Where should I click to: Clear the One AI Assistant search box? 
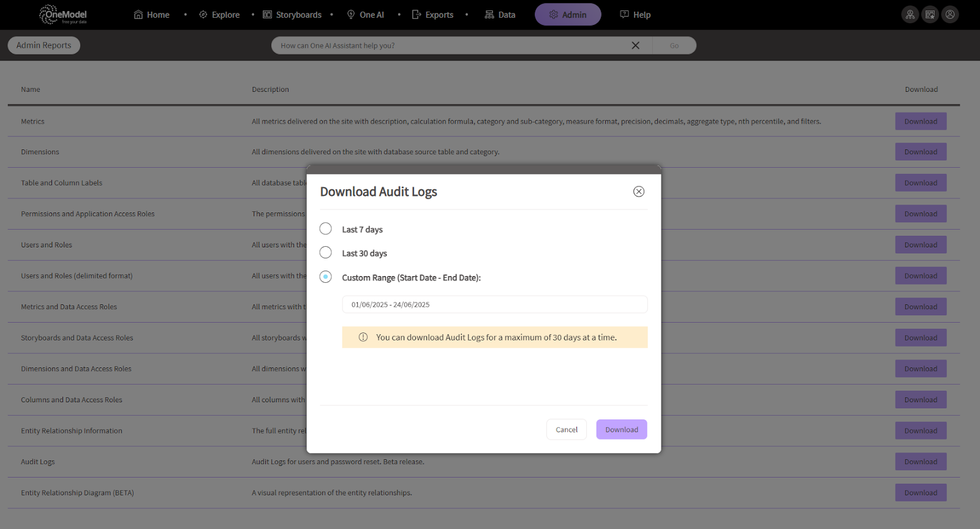[635, 45]
